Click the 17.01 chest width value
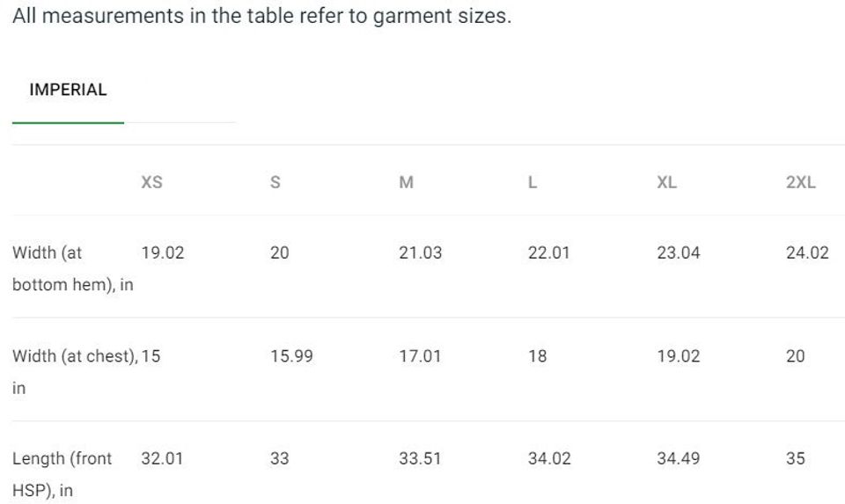 pos(421,357)
